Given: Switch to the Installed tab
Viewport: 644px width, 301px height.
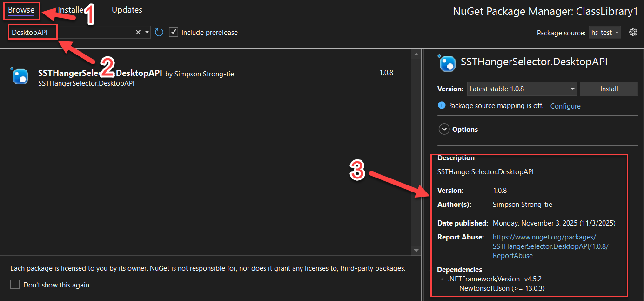Looking at the screenshot, I should click(72, 9).
